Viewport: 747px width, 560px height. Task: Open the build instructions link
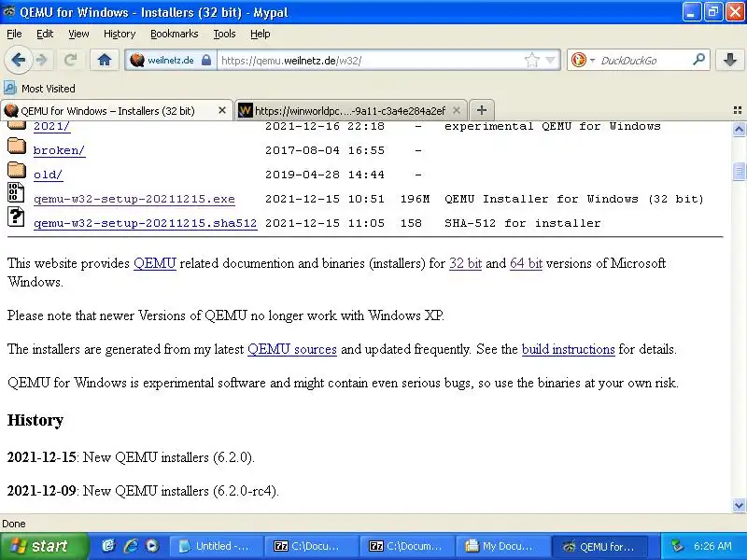click(x=569, y=349)
